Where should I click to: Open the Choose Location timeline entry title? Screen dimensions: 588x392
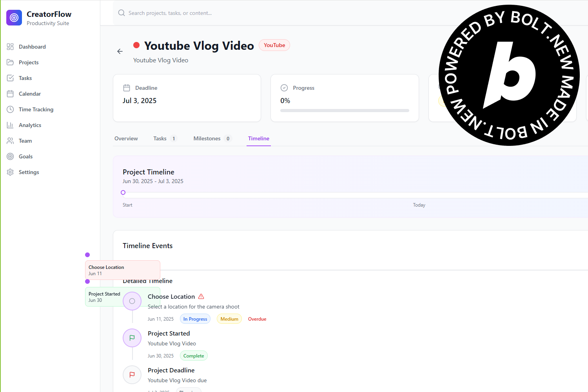[x=171, y=297]
